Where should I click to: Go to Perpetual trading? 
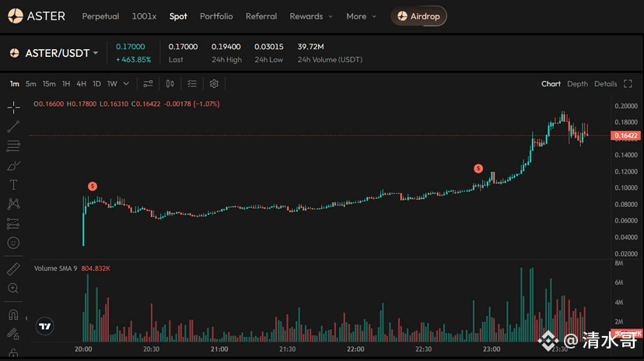click(x=100, y=16)
